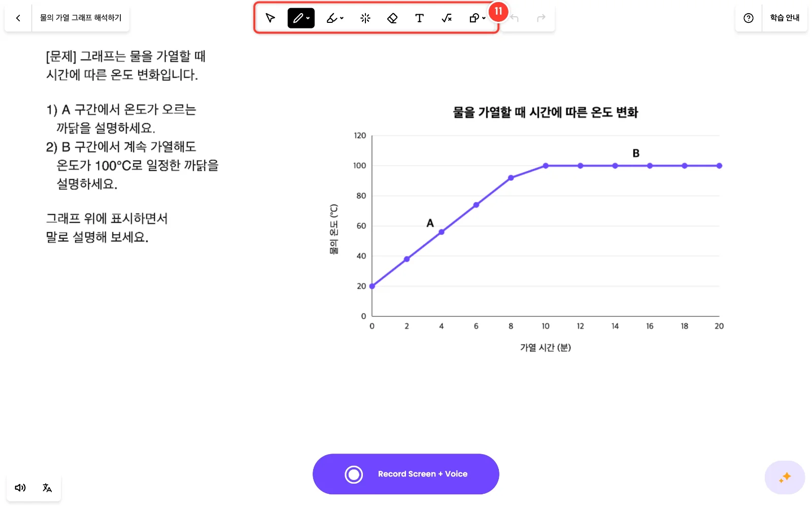Click the data point at 10 minutes
The width and height of the screenshot is (812, 508).
pyautogui.click(x=546, y=166)
